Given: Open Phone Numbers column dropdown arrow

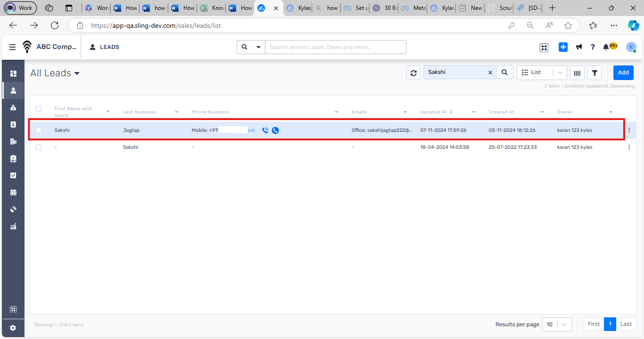Looking at the screenshot, I should coord(337,112).
